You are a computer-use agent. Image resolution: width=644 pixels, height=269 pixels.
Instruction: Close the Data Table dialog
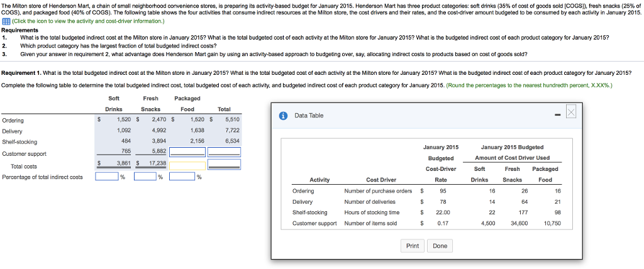[x=571, y=111]
